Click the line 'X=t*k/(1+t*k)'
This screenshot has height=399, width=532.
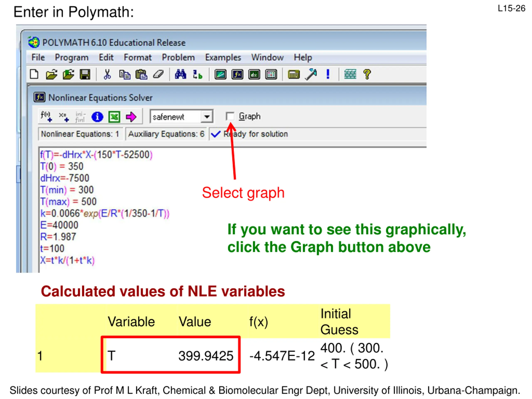(x=67, y=260)
